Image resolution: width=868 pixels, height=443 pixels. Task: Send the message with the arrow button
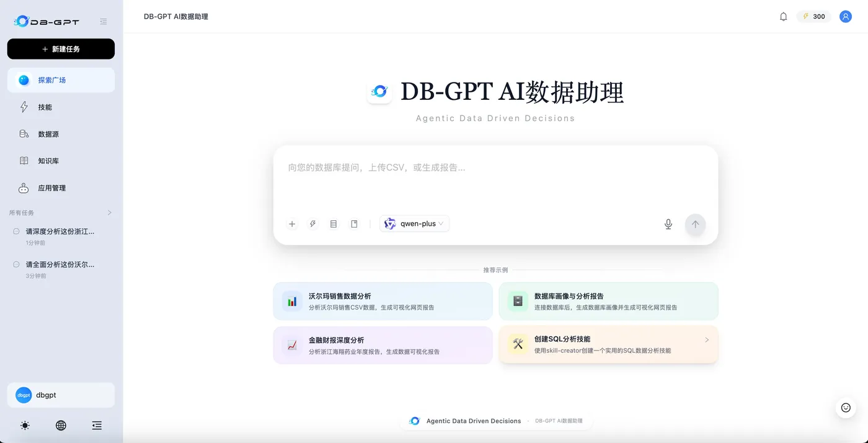[695, 224]
